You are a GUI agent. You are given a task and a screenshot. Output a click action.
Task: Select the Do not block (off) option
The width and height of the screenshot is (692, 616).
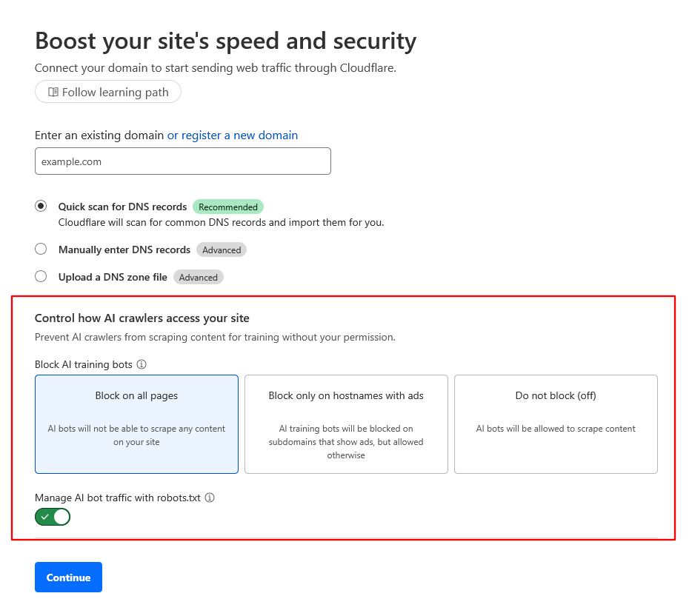click(x=555, y=423)
